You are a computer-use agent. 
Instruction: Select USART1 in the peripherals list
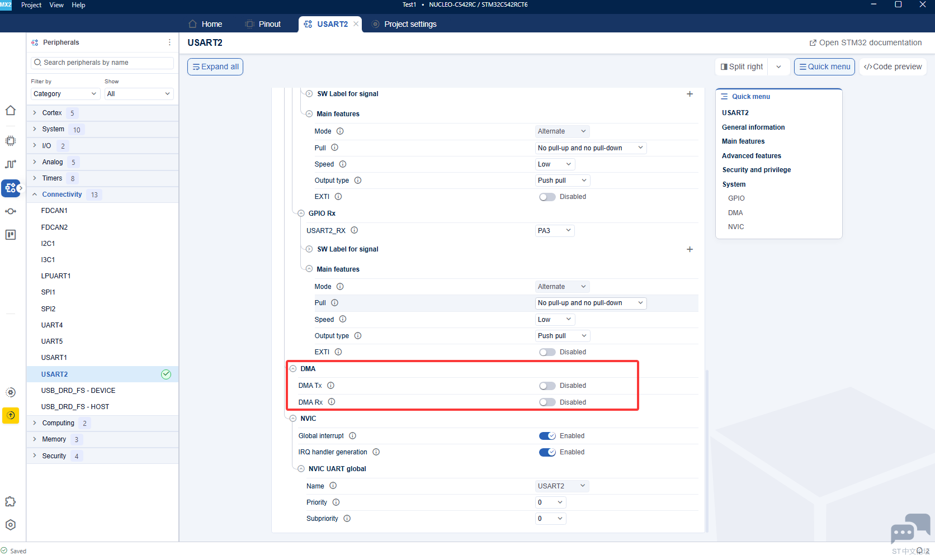[x=54, y=358]
